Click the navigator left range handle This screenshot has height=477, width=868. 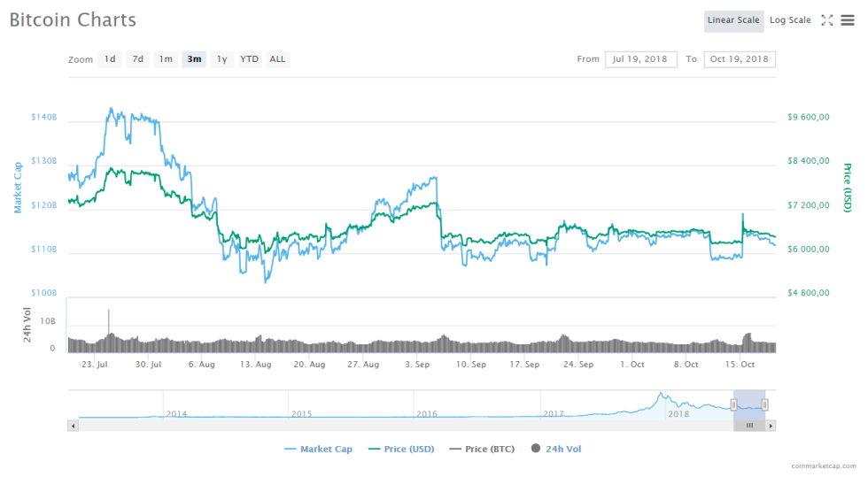(x=733, y=404)
